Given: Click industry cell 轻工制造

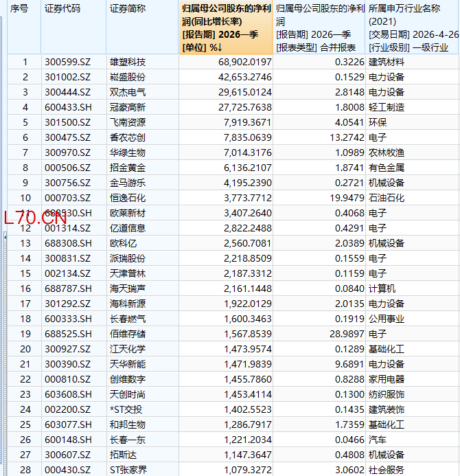Looking at the screenshot, I should click(x=387, y=107).
